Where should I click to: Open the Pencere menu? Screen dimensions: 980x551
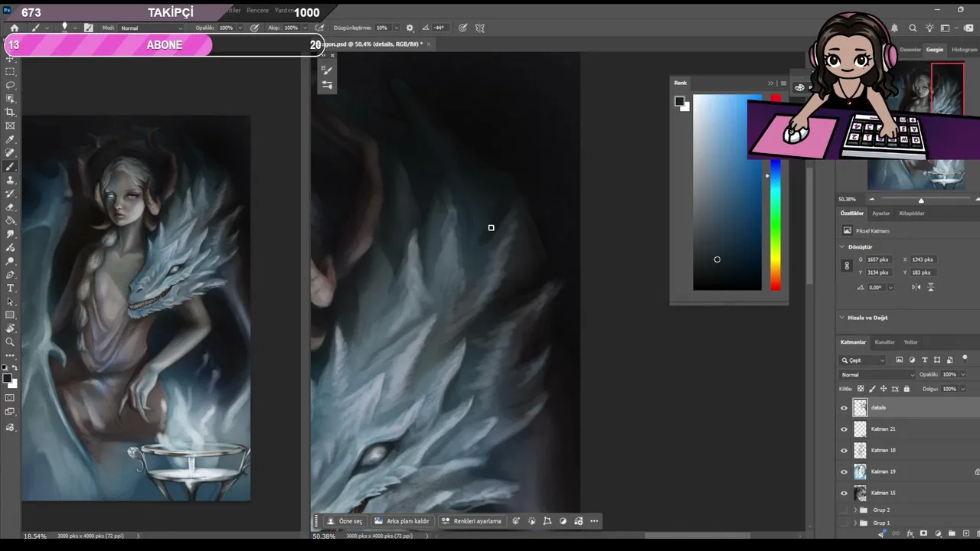257,11
